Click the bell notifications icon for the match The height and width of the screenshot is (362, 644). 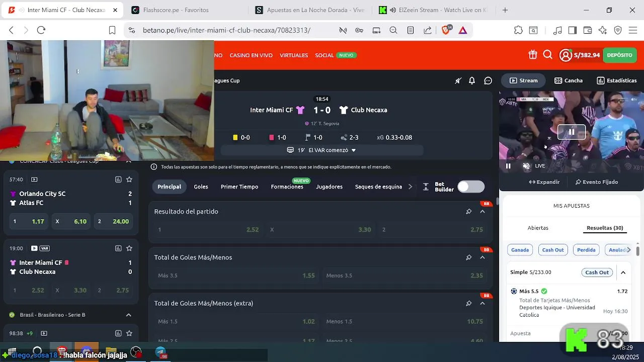pyautogui.click(x=472, y=80)
